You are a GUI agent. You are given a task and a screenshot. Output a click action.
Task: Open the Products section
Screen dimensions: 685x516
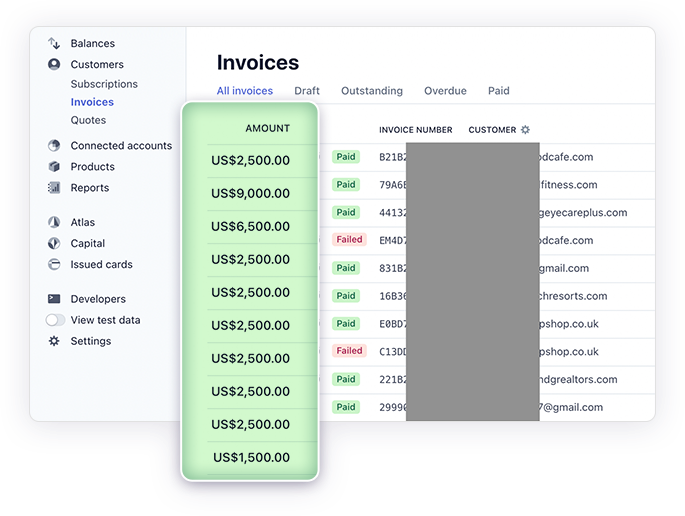tap(93, 166)
